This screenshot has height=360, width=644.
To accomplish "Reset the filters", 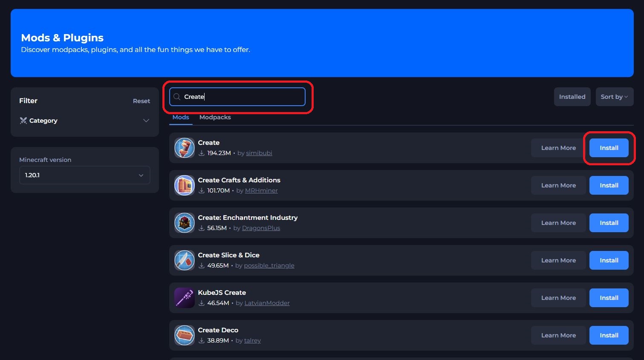I will tap(142, 101).
